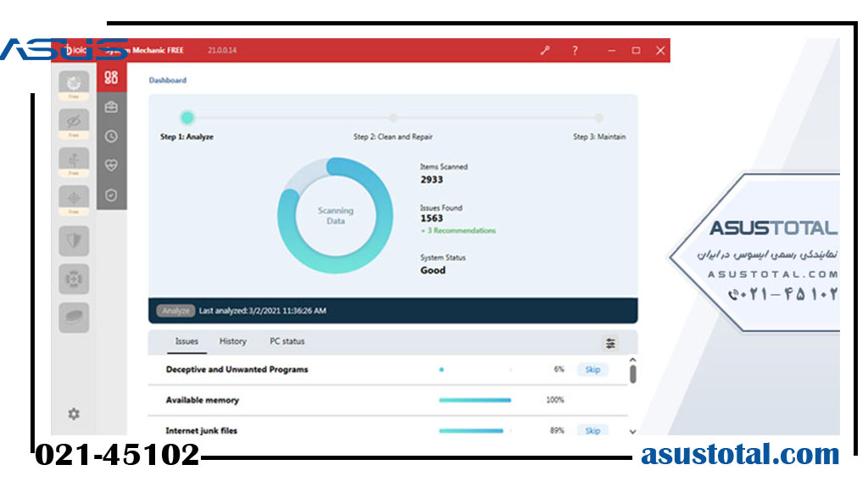This screenshot has height=487, width=868.
Task: Select the drive scrubber disk tile
Action: pyautogui.click(x=74, y=318)
